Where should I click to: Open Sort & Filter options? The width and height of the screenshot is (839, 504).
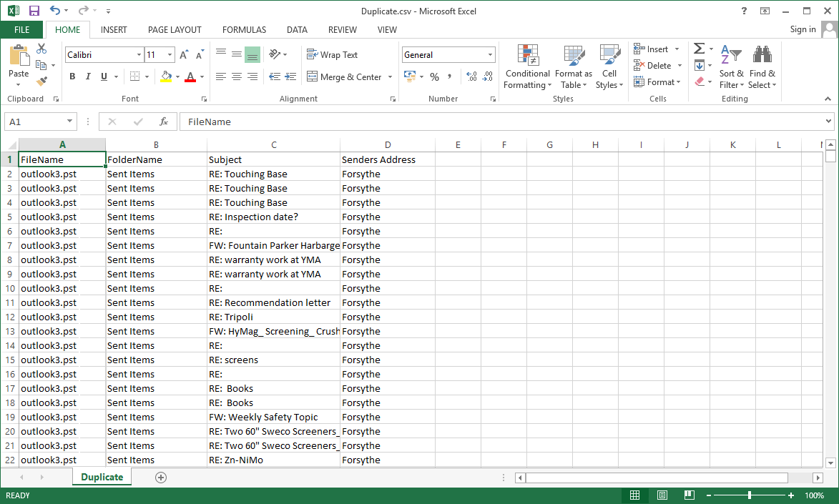pyautogui.click(x=731, y=67)
